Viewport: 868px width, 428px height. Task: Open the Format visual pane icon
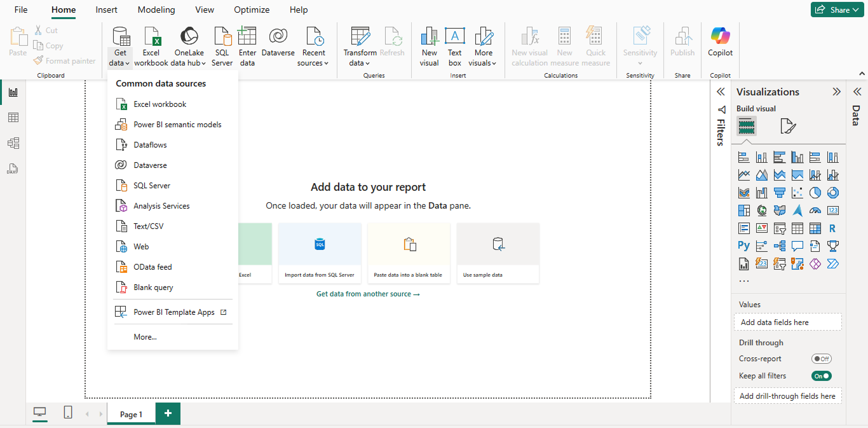click(x=788, y=126)
